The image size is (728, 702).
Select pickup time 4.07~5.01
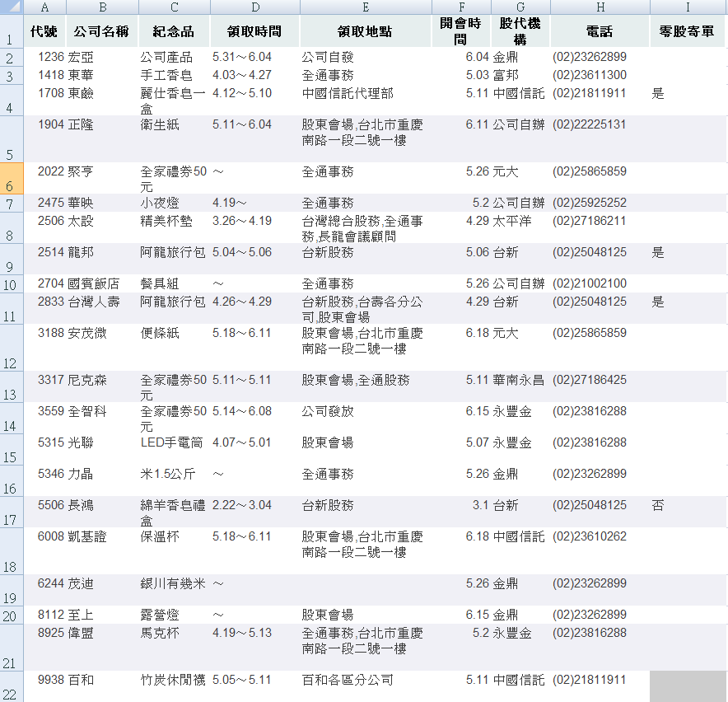[255, 449]
